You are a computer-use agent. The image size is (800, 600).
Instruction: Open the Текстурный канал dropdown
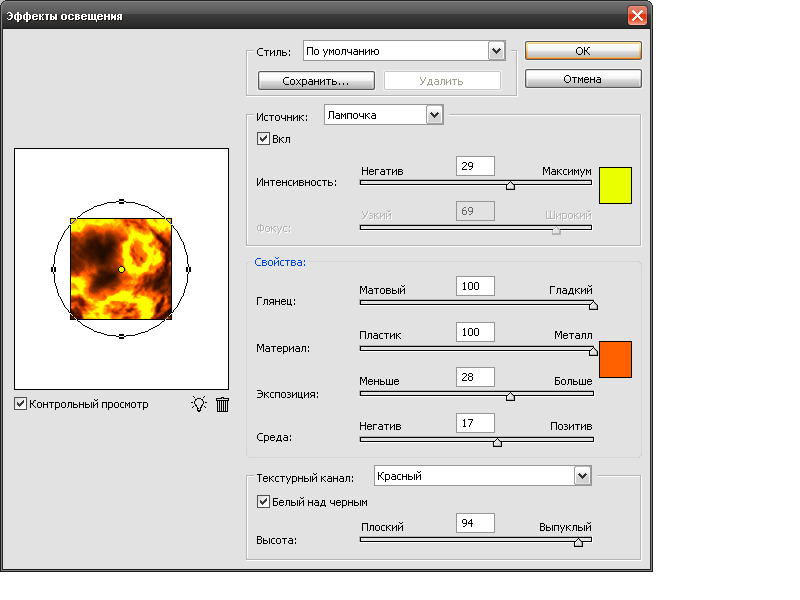click(x=582, y=476)
